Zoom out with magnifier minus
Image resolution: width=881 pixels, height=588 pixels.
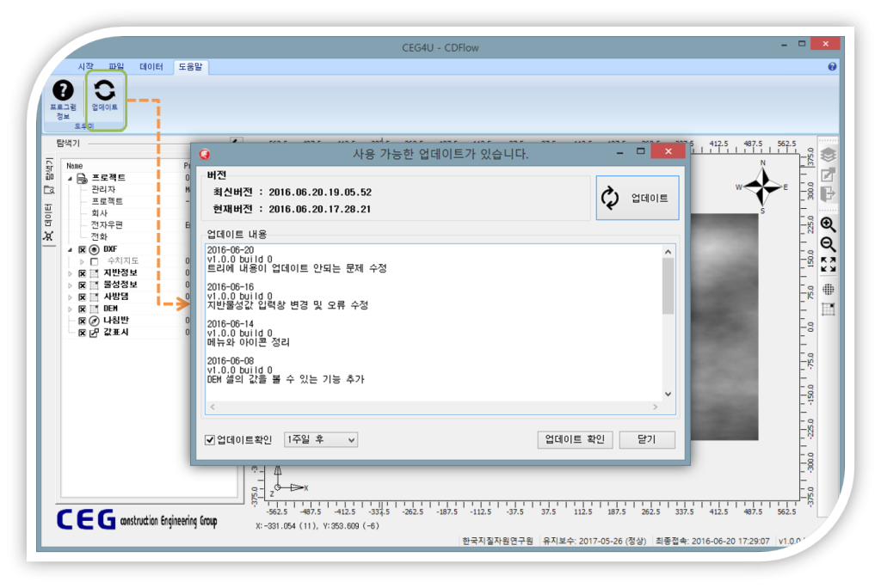coord(829,244)
